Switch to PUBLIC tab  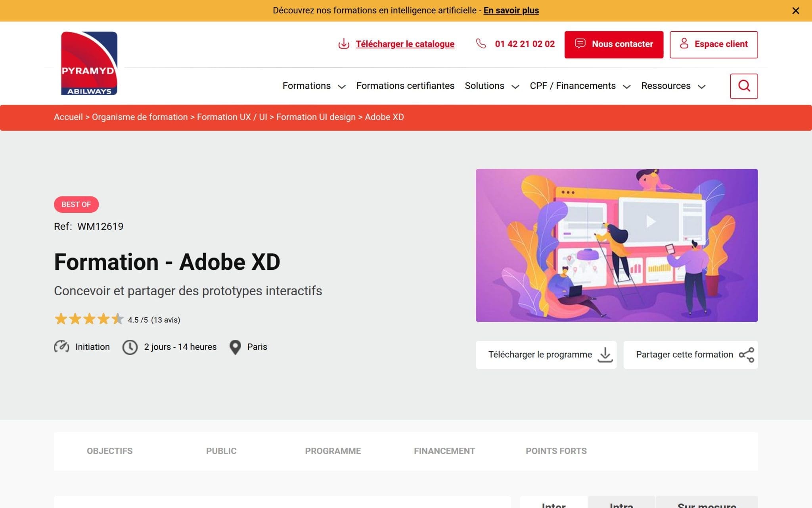(221, 451)
